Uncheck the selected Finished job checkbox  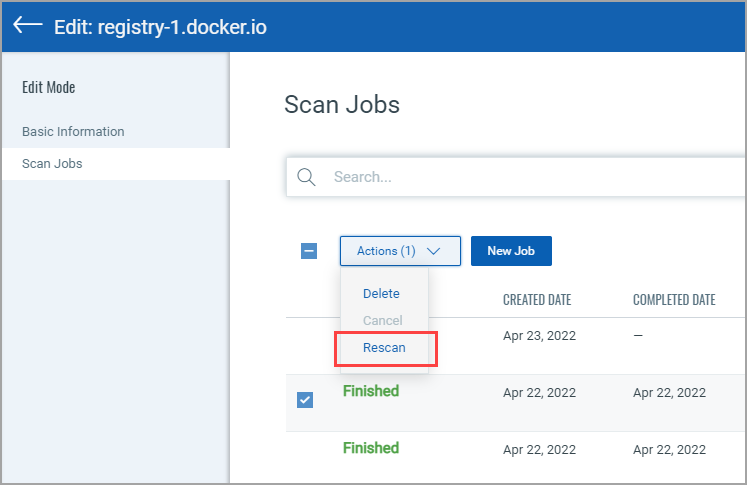pos(305,400)
